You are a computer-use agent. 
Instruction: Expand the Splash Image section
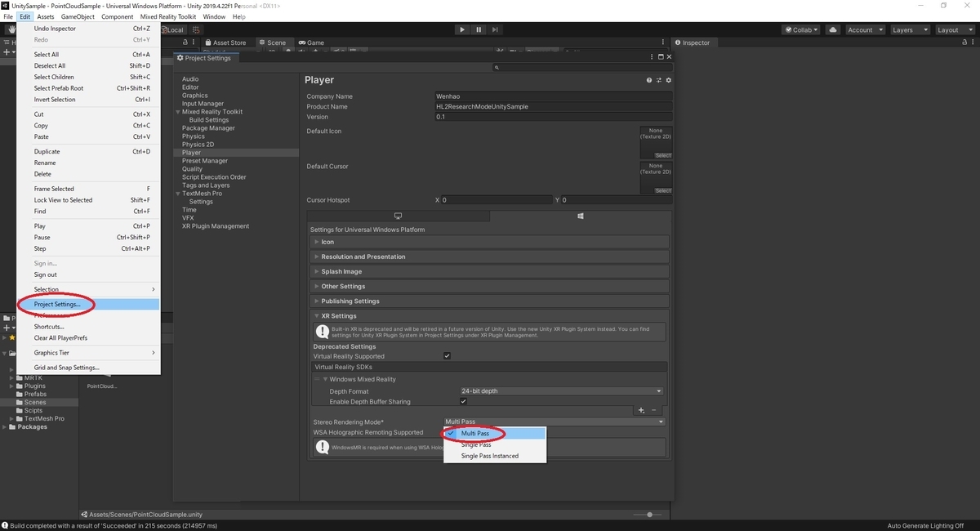tap(489, 271)
